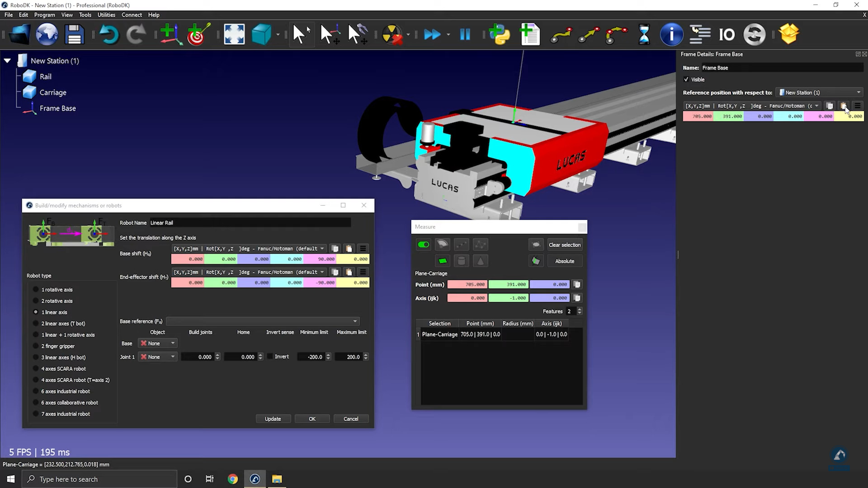The image size is (868, 488).
Task: Open the Reference position New Station dropdown
Action: point(820,93)
